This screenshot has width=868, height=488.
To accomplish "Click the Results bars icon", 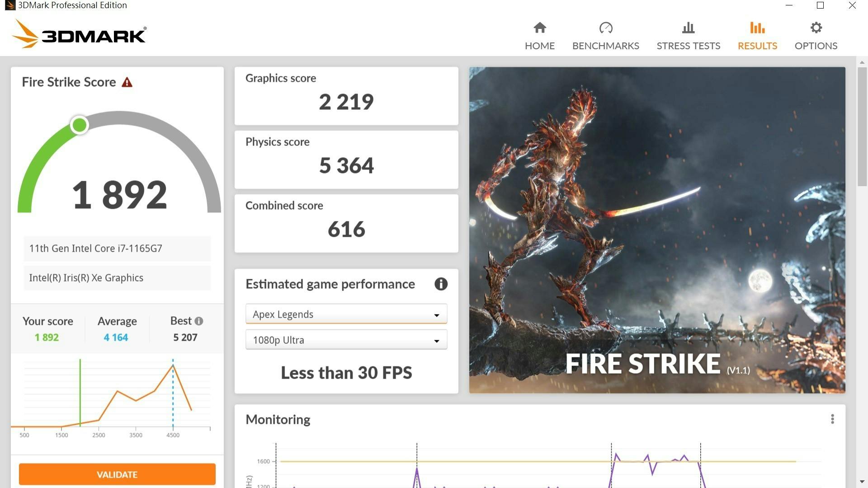I will tap(757, 28).
